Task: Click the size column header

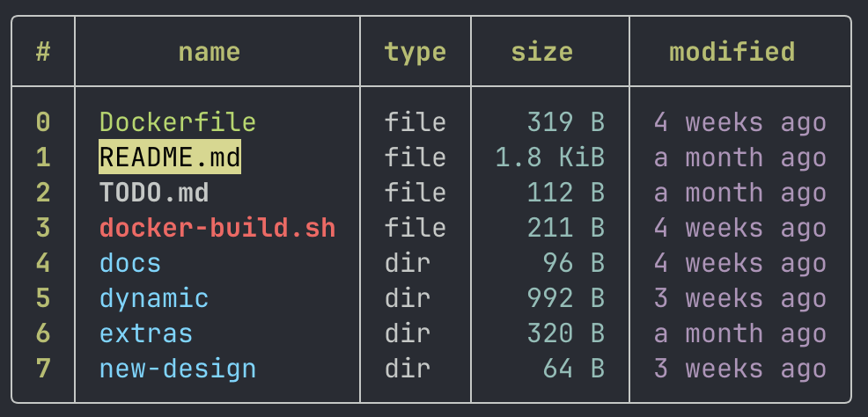Action: [541, 52]
